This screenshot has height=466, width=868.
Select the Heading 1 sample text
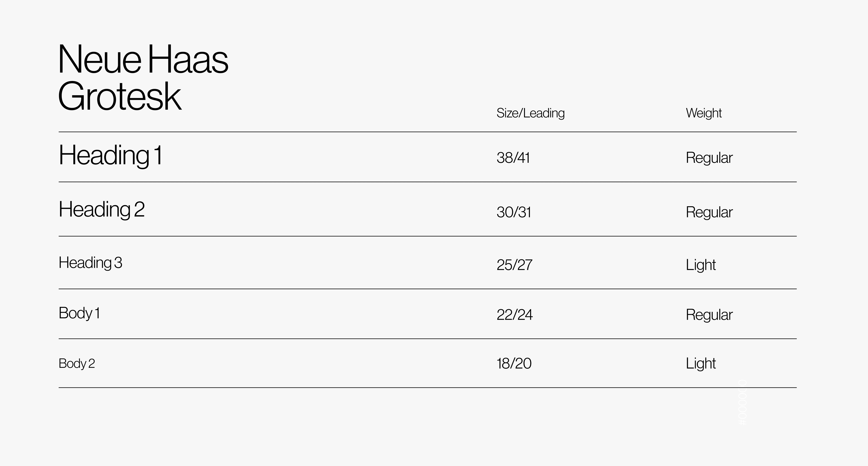pos(111,155)
